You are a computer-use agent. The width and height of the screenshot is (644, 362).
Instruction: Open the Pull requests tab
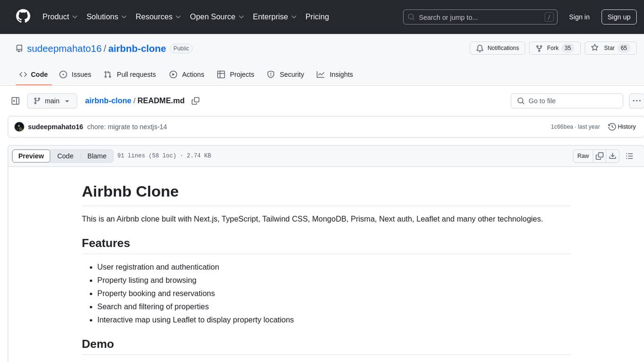[130, 74]
